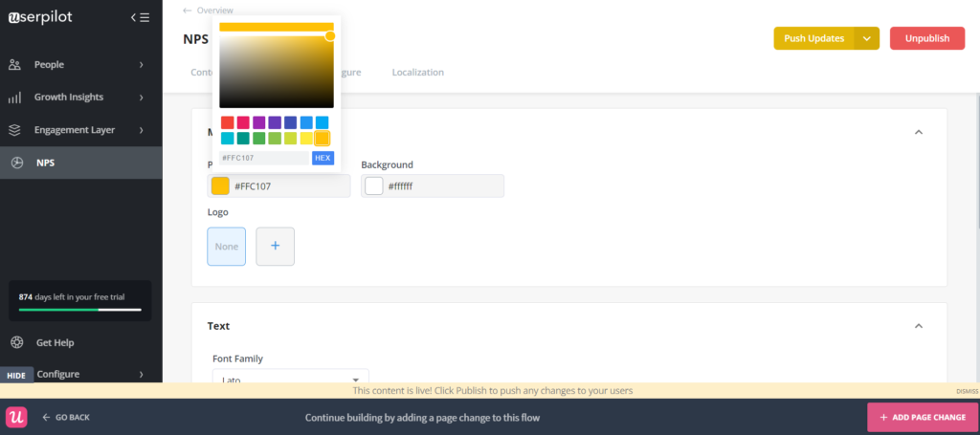Collapse the sidebar with the menu icon
980x435 pixels.
tap(140, 17)
